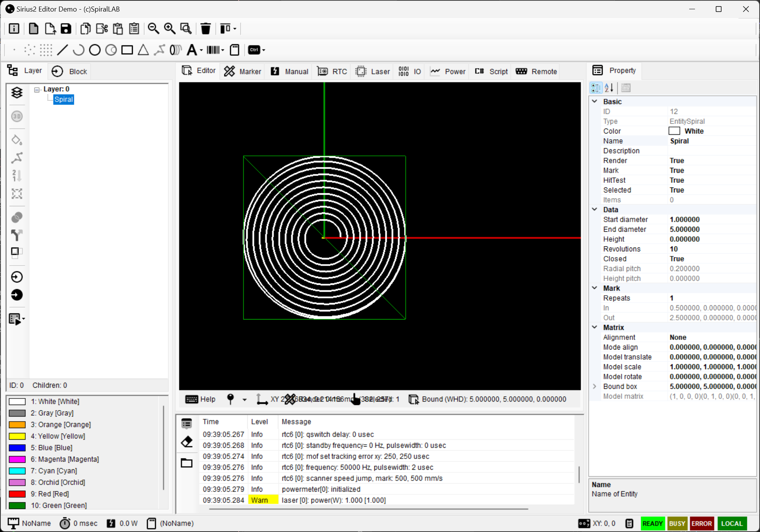The height and width of the screenshot is (532, 760).
Task: Click the categorized view icon in Property
Action: [x=596, y=88]
